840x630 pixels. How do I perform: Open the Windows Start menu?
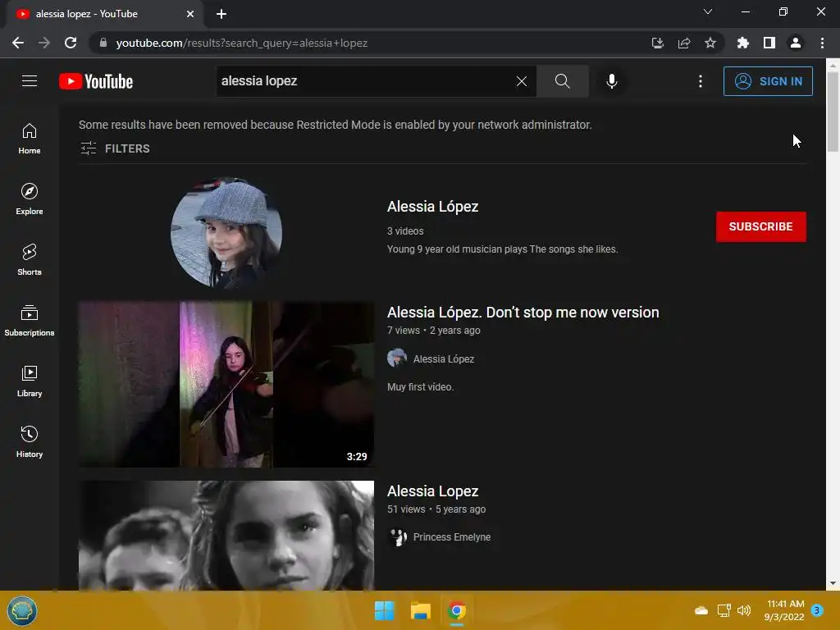click(384, 610)
